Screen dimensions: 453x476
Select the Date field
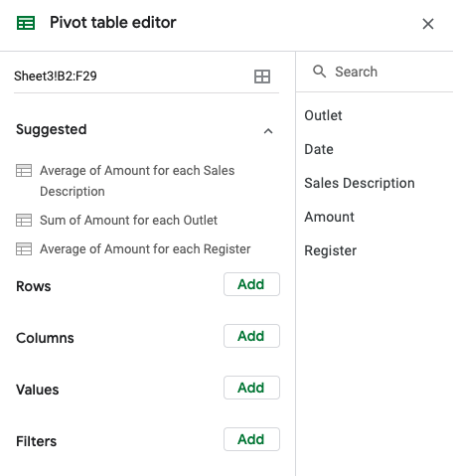[319, 149]
